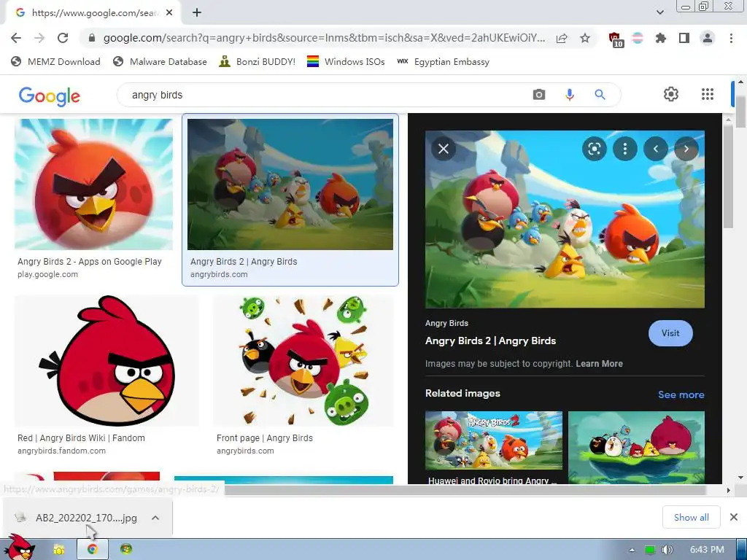Open the Red Angry Birds Wiki image

(107, 360)
